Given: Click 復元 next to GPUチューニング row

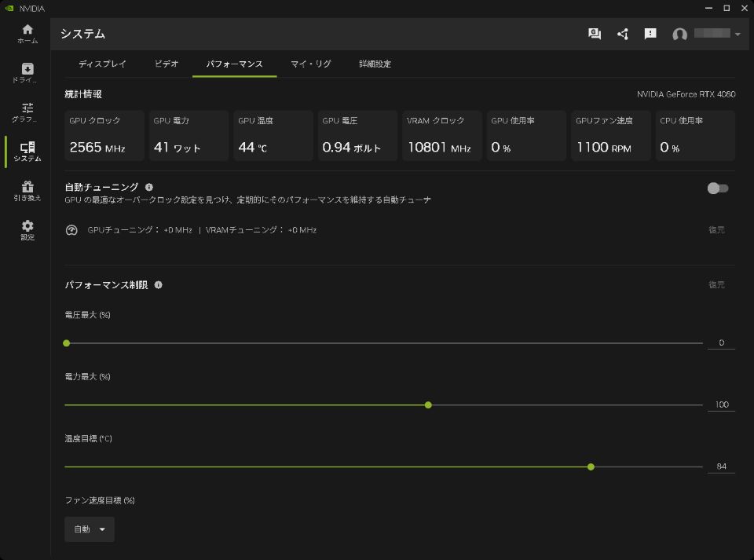Looking at the screenshot, I should (x=716, y=230).
